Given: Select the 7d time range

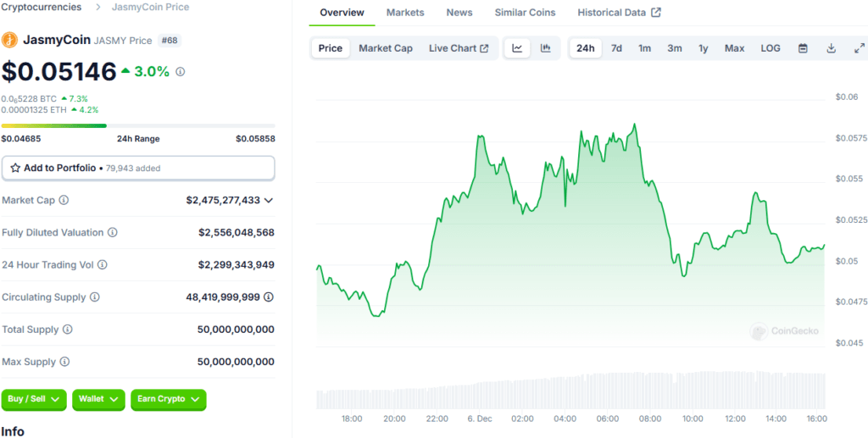Looking at the screenshot, I should click(x=616, y=48).
